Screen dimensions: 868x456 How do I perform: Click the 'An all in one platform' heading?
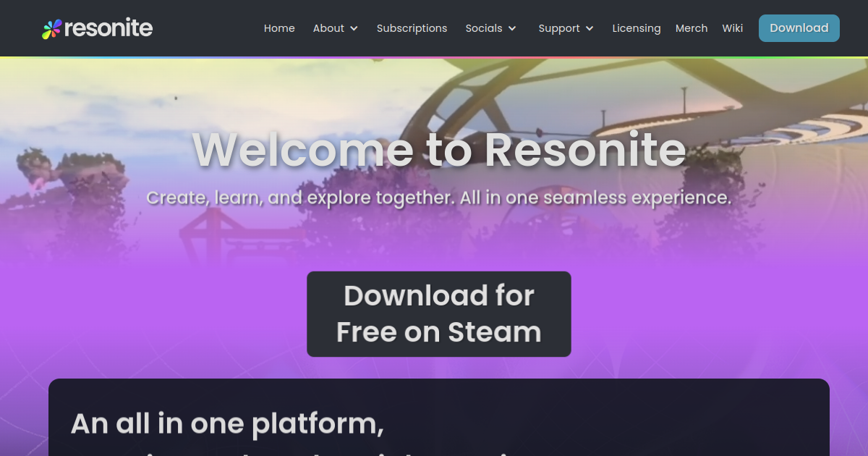[227, 423]
